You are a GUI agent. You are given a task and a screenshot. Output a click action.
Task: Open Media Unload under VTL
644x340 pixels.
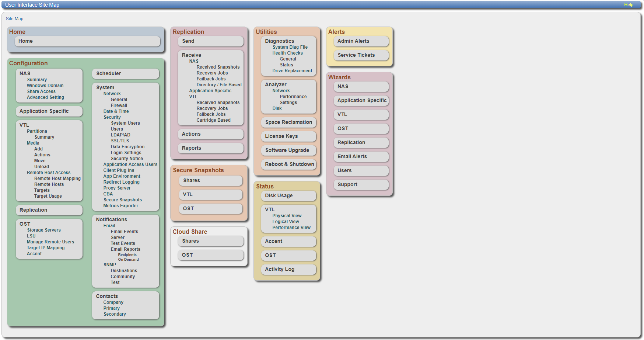coord(42,167)
